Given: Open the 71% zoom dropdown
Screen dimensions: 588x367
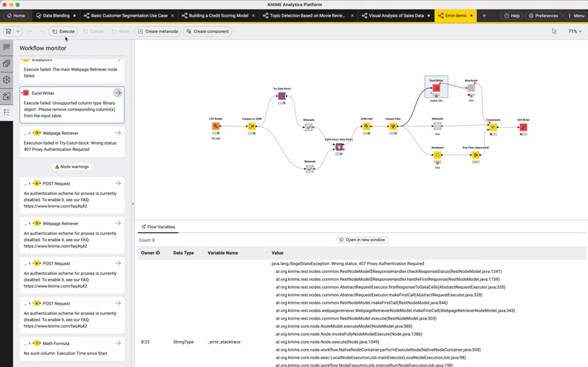Looking at the screenshot, I should 575,31.
